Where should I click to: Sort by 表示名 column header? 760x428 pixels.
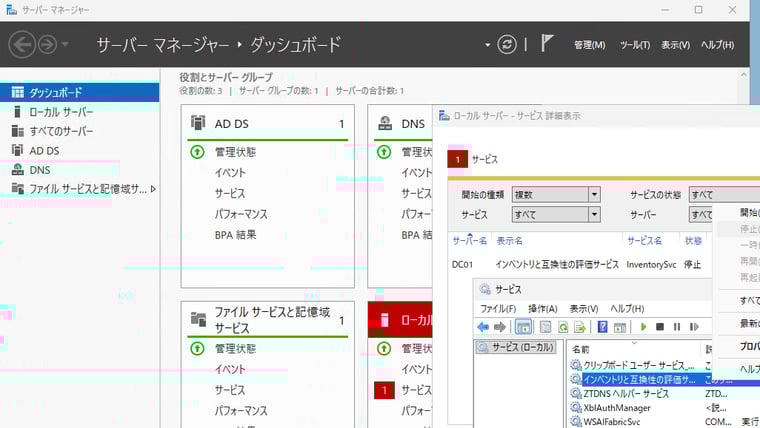point(509,241)
